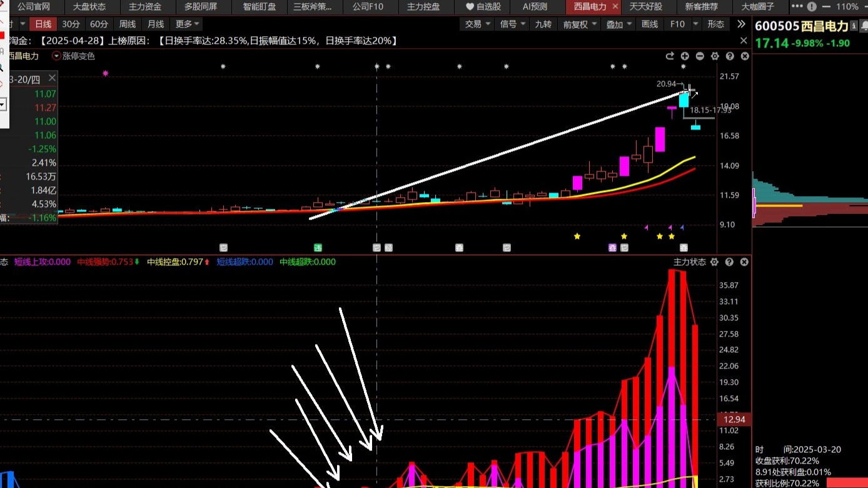The image size is (868, 488).
Task: Click the double-chevron to expand toolbar
Action: [x=741, y=24]
